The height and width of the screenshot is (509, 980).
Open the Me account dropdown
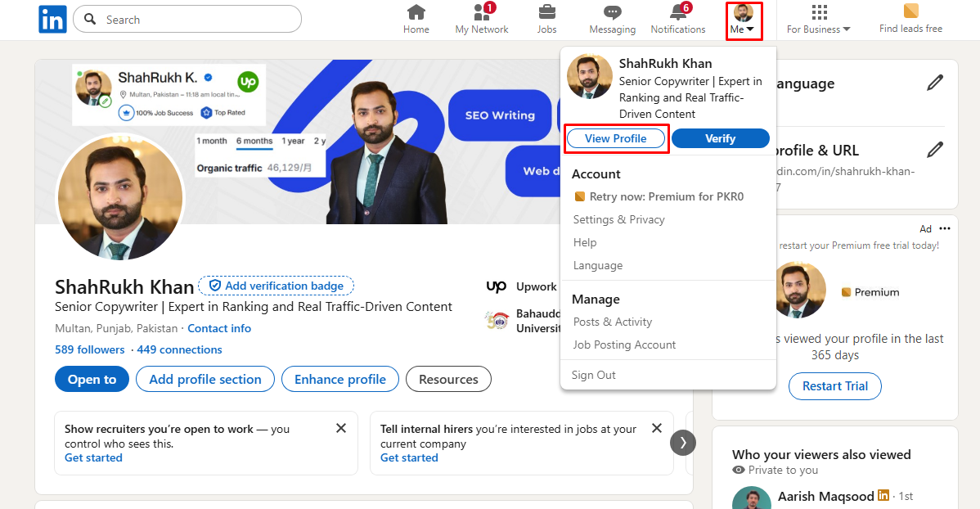tap(744, 20)
